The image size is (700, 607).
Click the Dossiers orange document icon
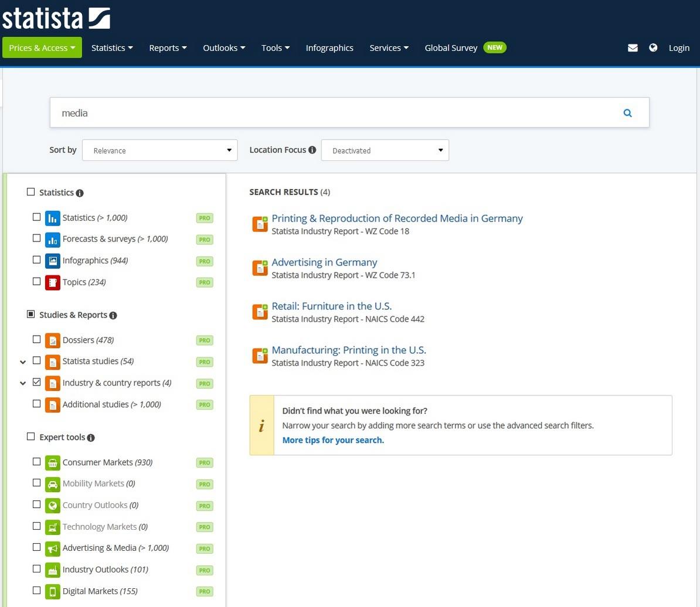pos(53,341)
